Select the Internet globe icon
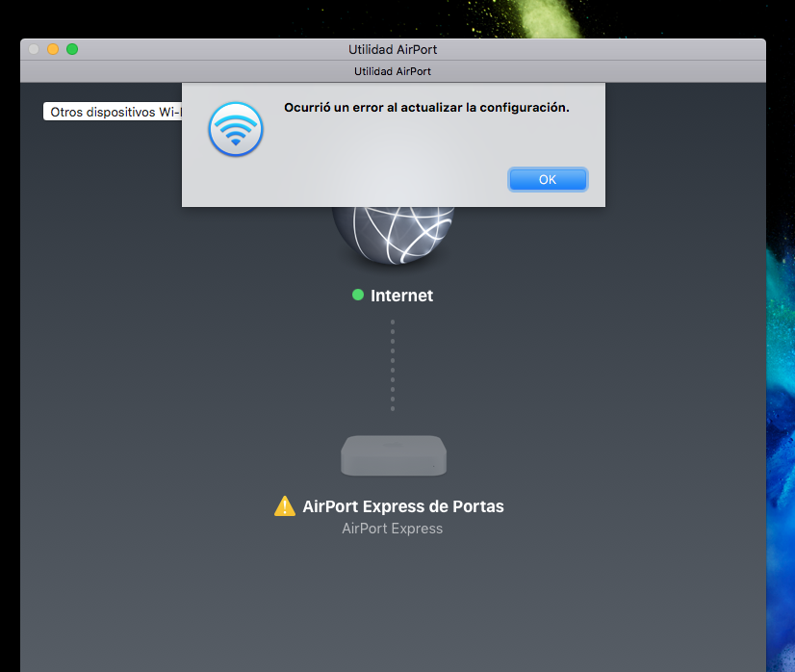The width and height of the screenshot is (795, 672). pos(393,235)
